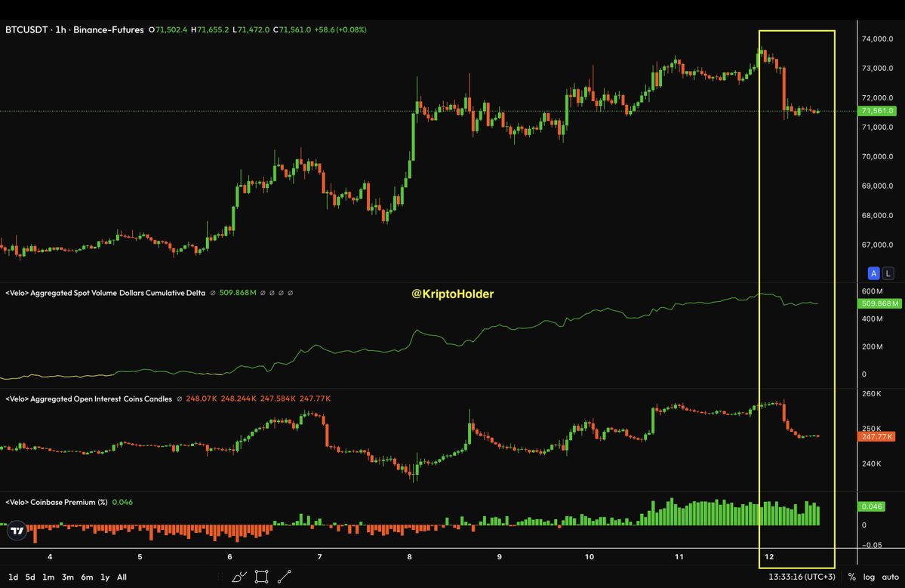Viewport: 905px width, 588px height.
Task: Click the 248.07K open interest value
Action: [202, 399]
